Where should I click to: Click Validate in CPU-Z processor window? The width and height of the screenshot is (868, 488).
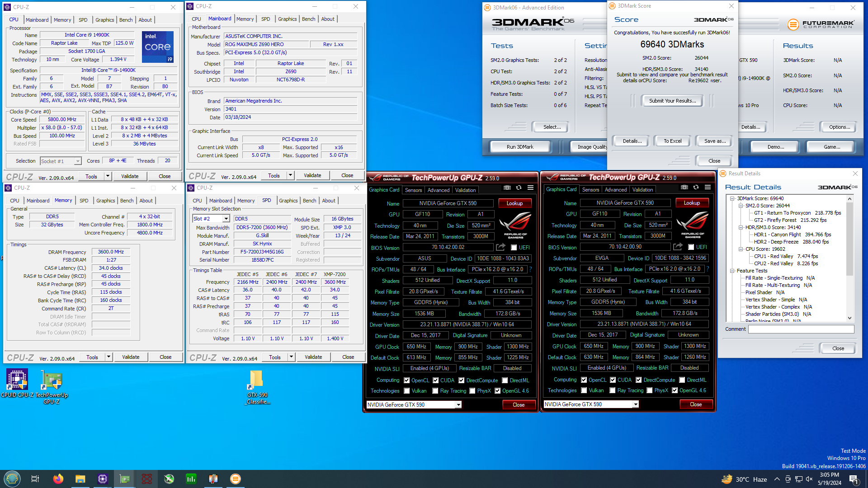(130, 176)
